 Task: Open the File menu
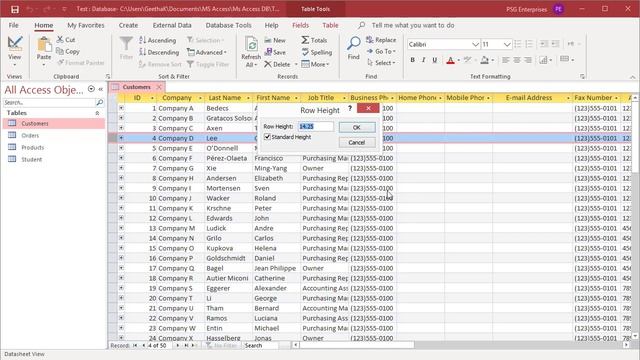point(13,25)
